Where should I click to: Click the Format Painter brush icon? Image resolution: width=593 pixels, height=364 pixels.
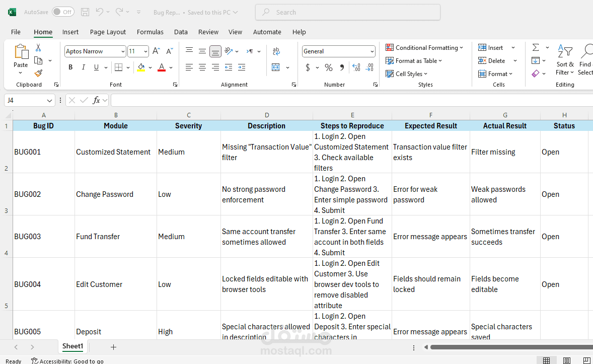coord(38,74)
